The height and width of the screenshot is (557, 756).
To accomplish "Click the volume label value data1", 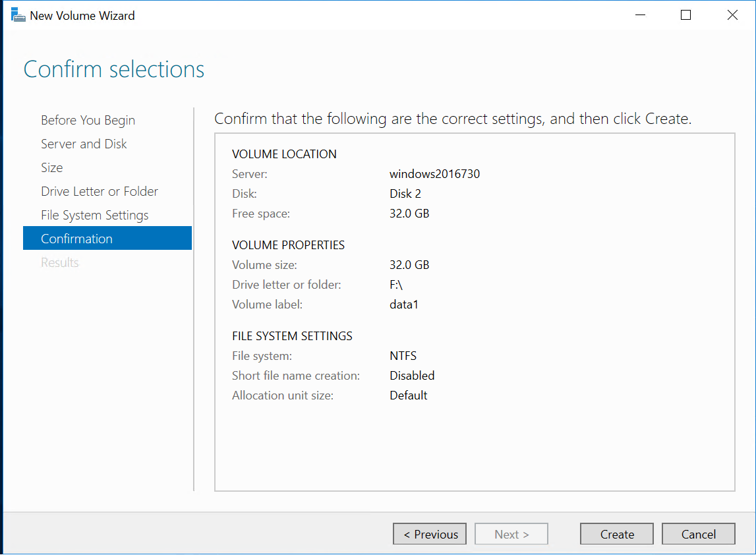I will 404,305.
